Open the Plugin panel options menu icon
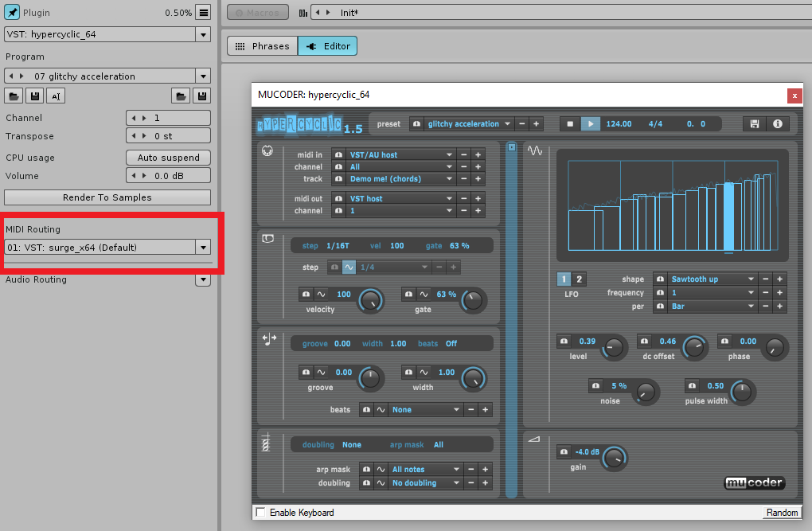The image size is (812, 531). [x=204, y=13]
